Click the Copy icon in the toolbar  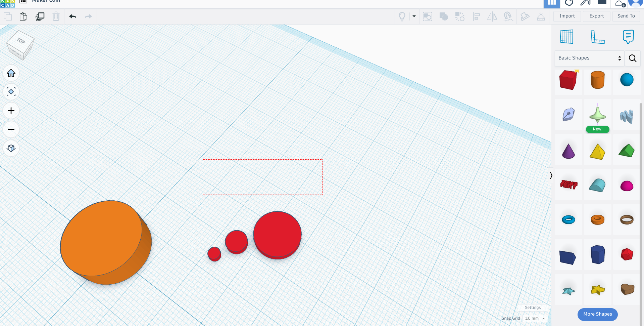pyautogui.click(x=7, y=16)
